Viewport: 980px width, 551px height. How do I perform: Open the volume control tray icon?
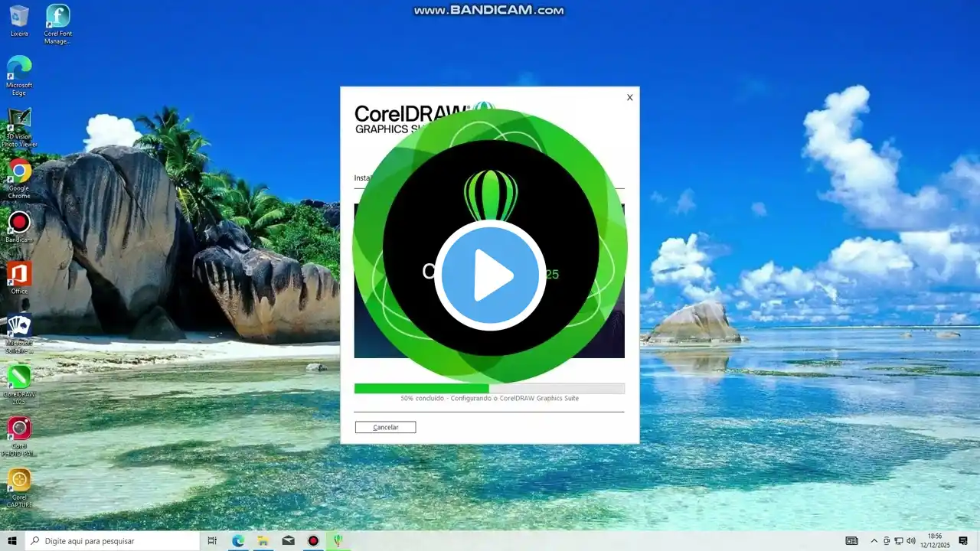pos(911,541)
